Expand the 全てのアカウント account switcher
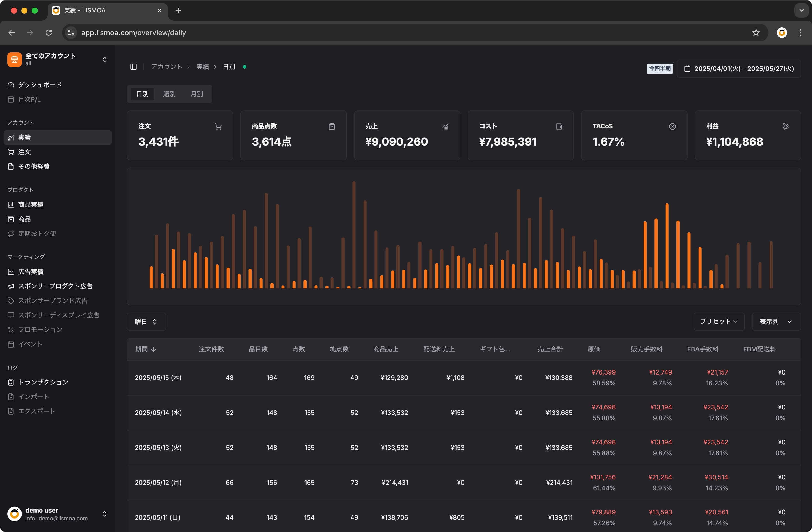812x532 pixels. (58, 59)
